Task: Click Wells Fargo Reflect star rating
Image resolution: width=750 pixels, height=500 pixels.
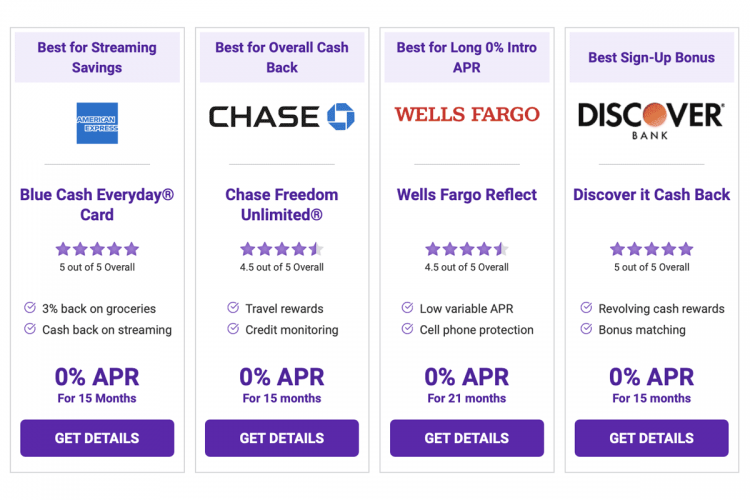Action: (467, 249)
